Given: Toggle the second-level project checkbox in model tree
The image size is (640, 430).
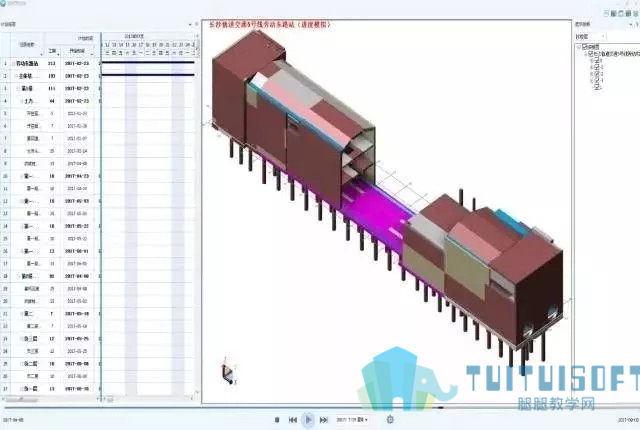Looking at the screenshot, I should (591, 53).
